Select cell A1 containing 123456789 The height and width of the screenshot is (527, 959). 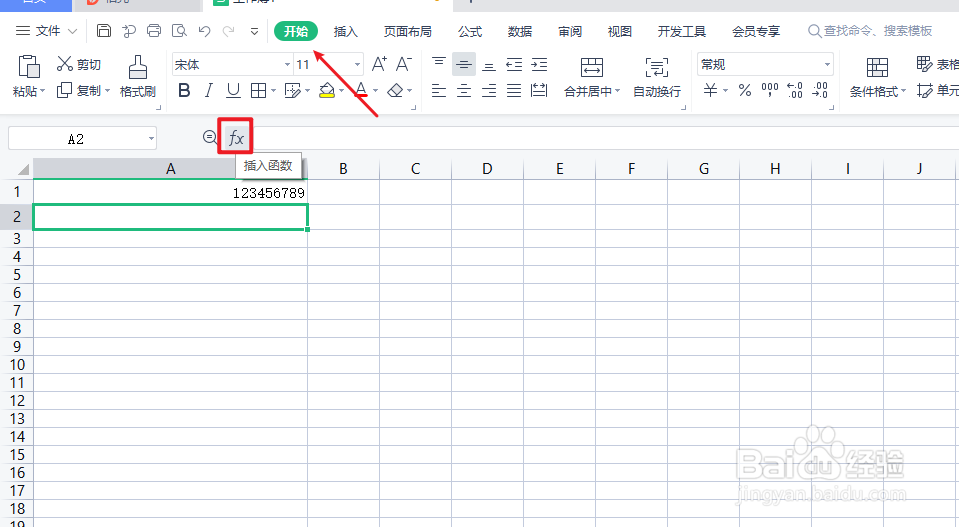pos(171,193)
